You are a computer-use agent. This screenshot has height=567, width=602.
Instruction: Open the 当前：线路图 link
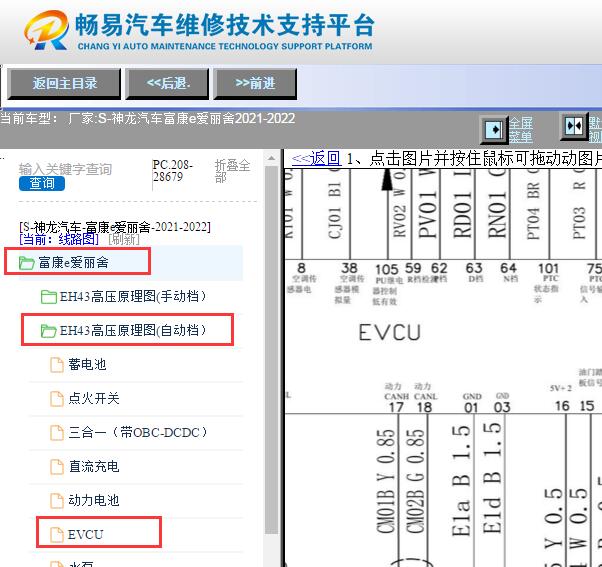click(59, 240)
